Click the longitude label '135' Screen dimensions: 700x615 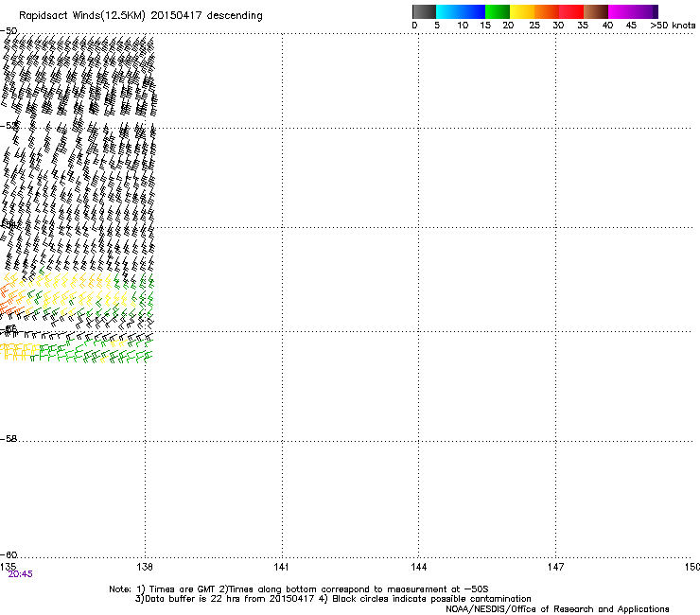click(x=8, y=567)
